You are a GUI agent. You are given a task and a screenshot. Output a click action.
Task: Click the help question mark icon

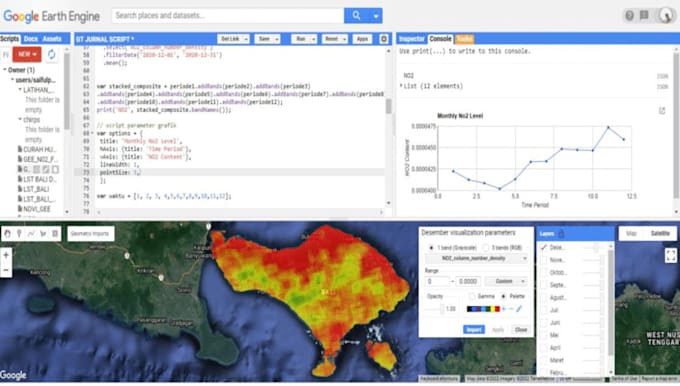629,16
